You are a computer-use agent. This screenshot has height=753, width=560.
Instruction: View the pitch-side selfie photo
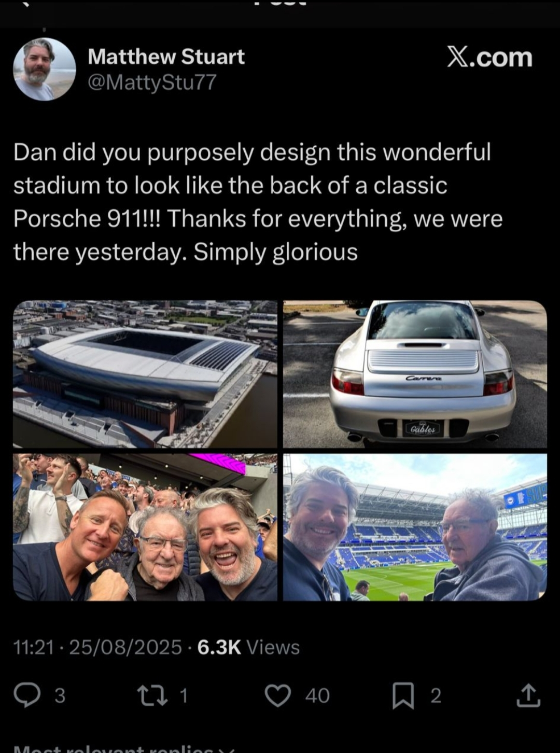pyautogui.click(x=415, y=527)
